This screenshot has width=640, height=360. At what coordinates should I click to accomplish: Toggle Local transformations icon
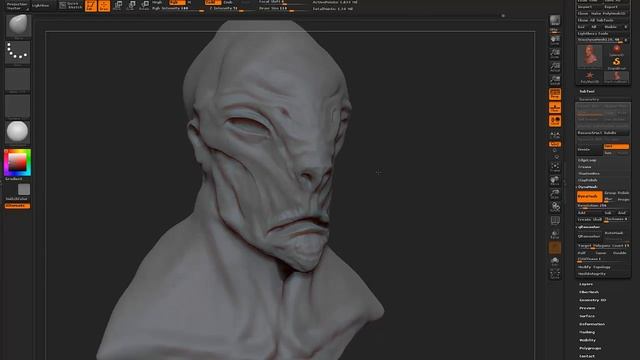click(555, 121)
